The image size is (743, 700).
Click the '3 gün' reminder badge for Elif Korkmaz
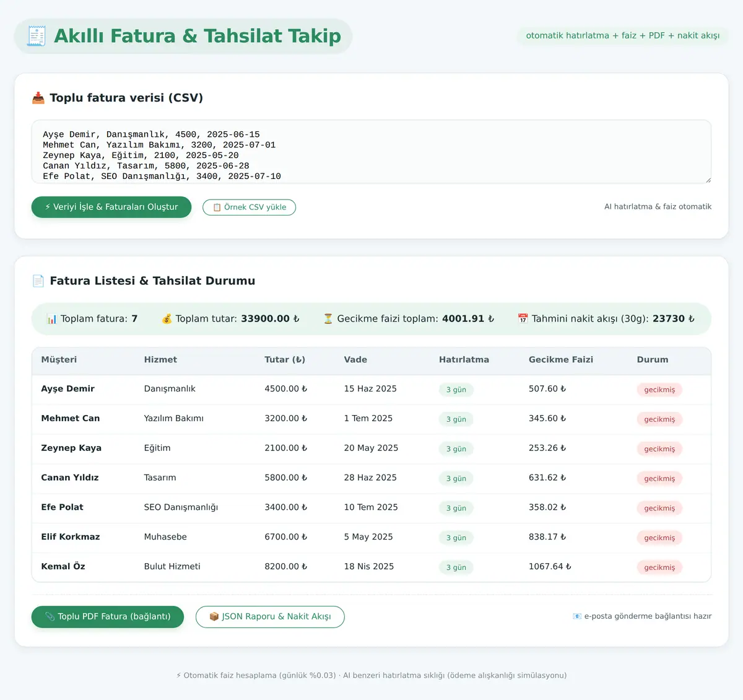[456, 538]
